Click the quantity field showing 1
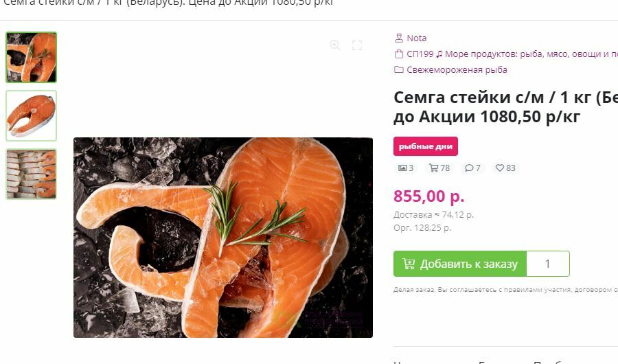The image size is (618, 364). click(548, 264)
